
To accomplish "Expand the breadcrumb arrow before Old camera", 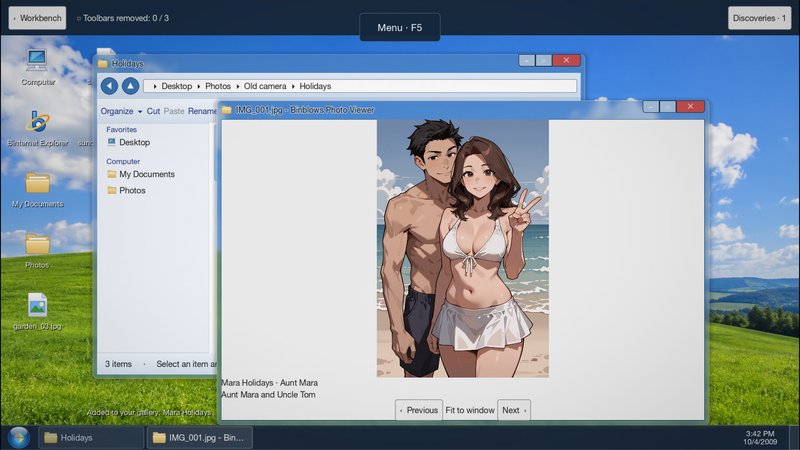I will (237, 86).
